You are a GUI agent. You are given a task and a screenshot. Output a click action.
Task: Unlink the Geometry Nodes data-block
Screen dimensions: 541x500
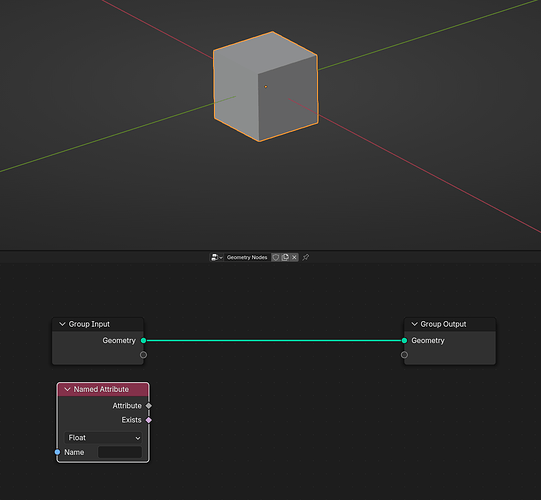(x=294, y=257)
